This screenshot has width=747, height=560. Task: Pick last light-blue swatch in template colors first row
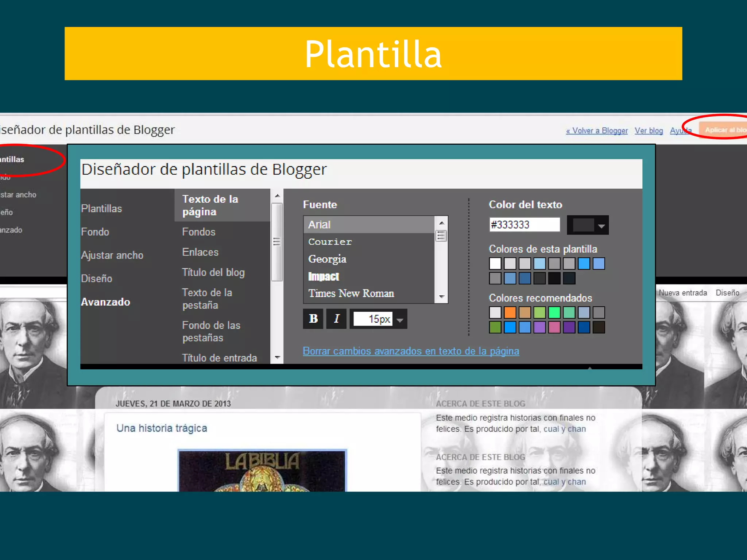click(x=599, y=263)
